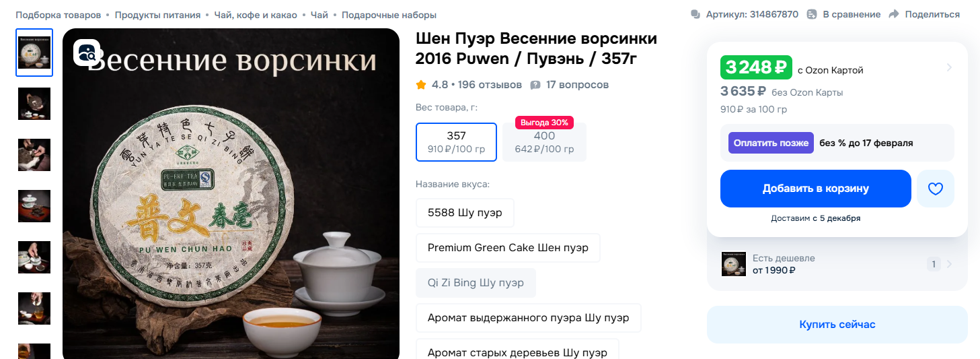
Task: Add product to favorites with heart icon
Action: tap(936, 189)
